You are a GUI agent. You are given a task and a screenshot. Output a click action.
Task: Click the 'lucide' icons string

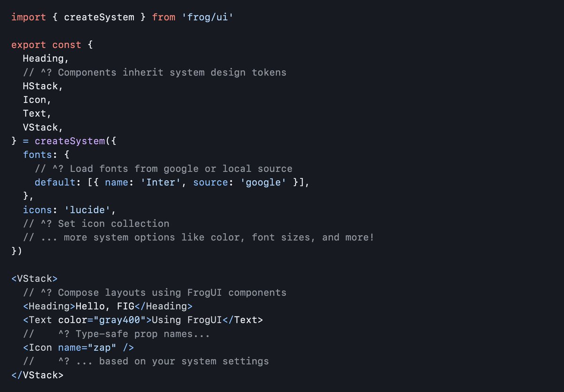[x=87, y=210]
